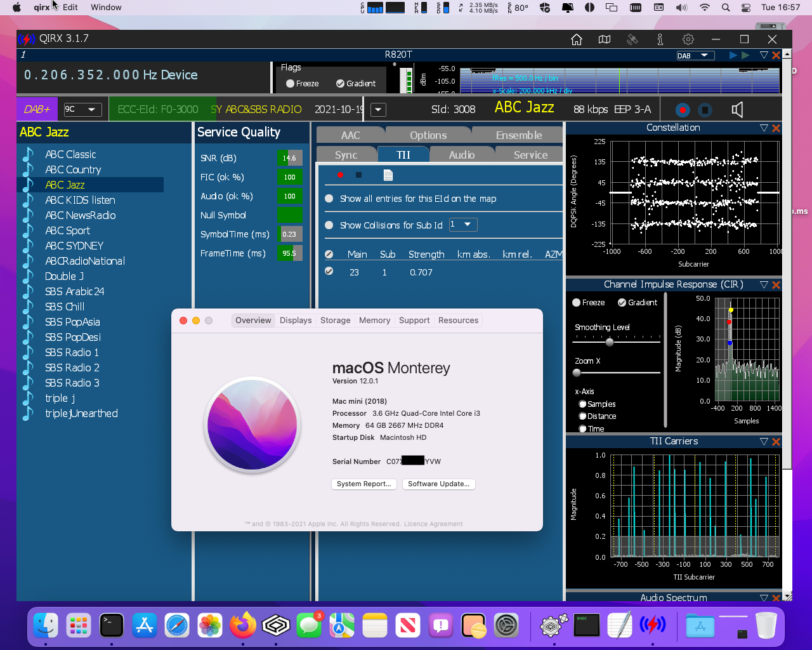Stop TII recording with the small square
Image resolution: width=812 pixels, height=650 pixels.
point(358,175)
